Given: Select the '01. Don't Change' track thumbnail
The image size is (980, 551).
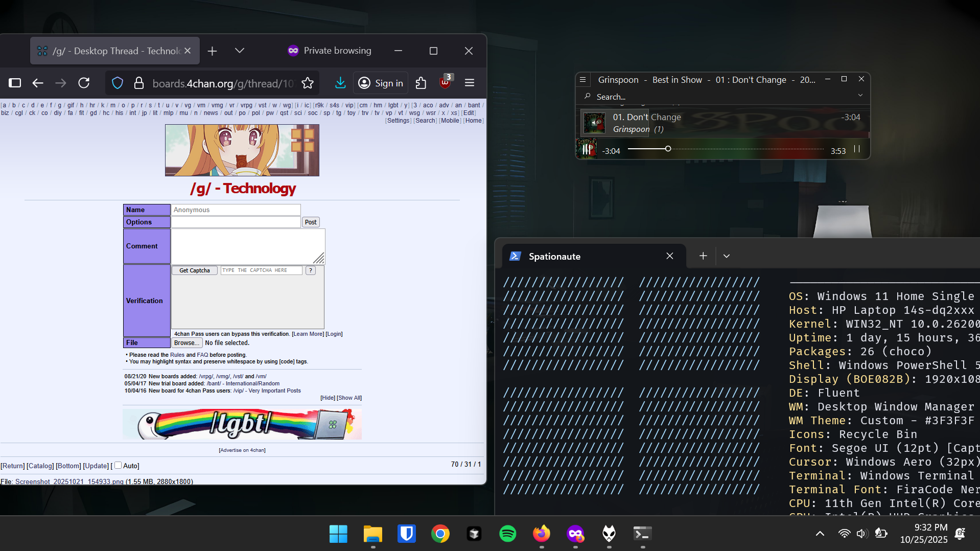Looking at the screenshot, I should [x=594, y=123].
